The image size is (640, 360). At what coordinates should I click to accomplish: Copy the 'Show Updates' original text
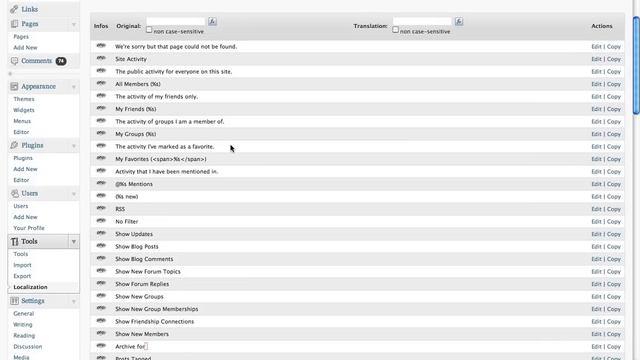[x=613, y=234]
